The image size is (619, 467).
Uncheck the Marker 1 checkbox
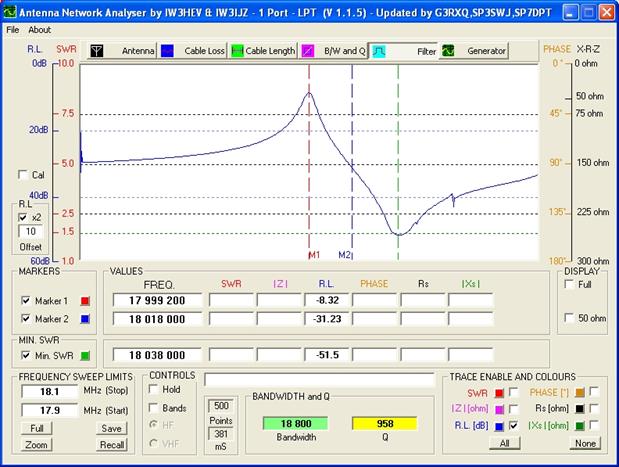click(x=26, y=301)
